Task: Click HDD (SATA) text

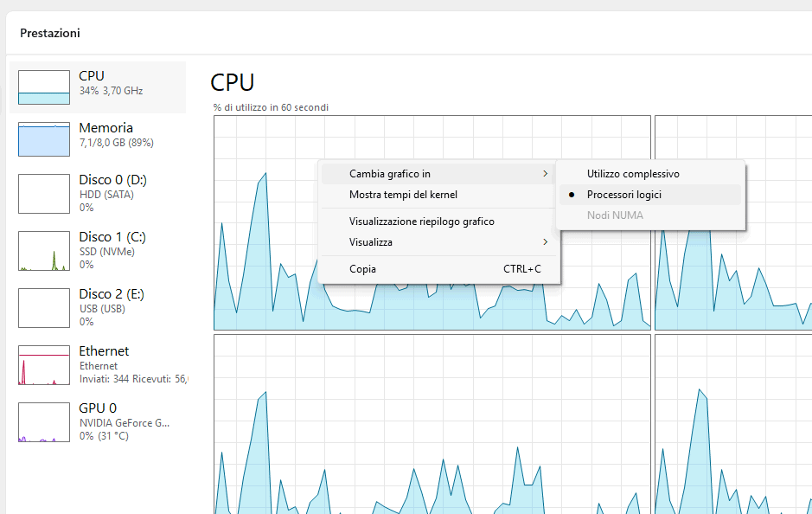Action: click(106, 195)
